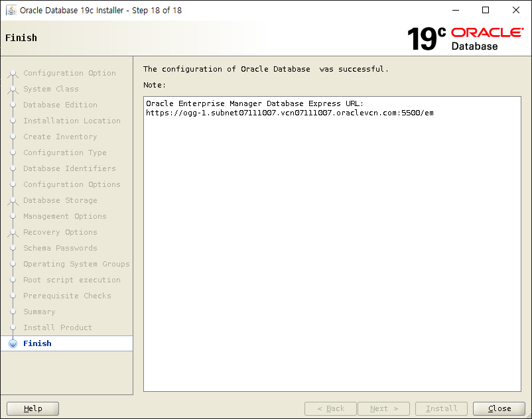Maximize the installer window

coord(486,10)
